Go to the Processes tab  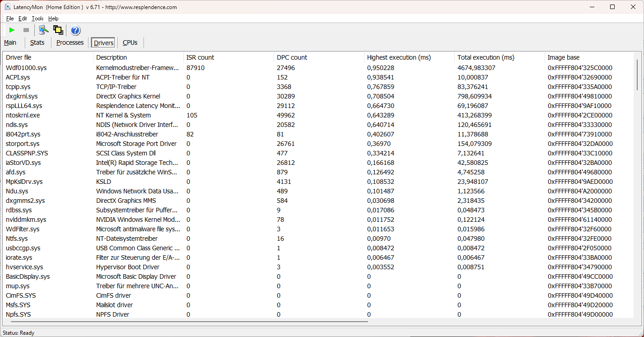pyautogui.click(x=70, y=42)
